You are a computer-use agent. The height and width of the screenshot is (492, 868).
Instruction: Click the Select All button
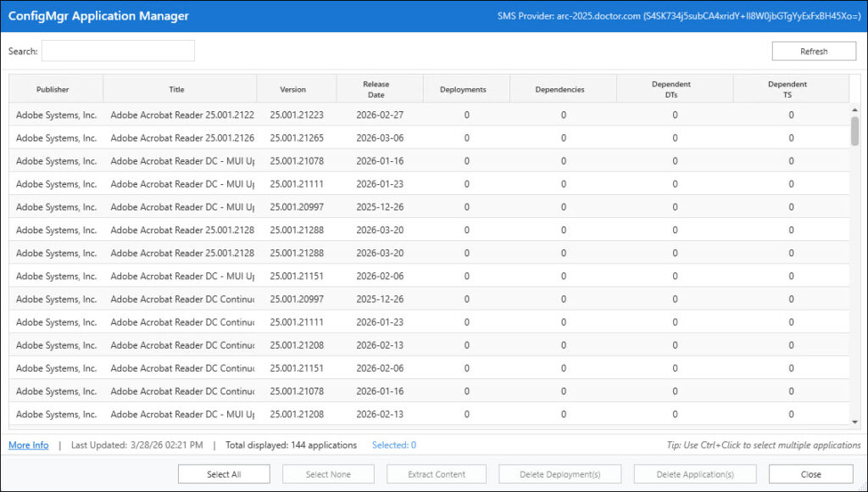tap(224, 474)
